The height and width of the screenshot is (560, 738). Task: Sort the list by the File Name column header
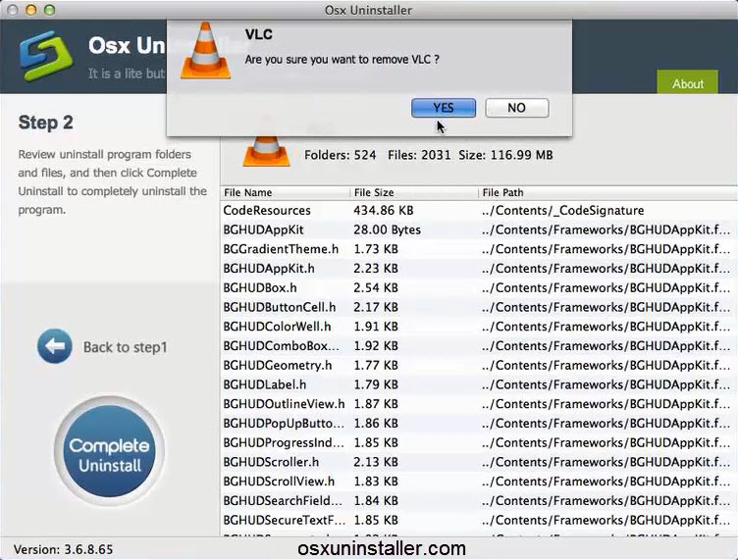click(286, 192)
